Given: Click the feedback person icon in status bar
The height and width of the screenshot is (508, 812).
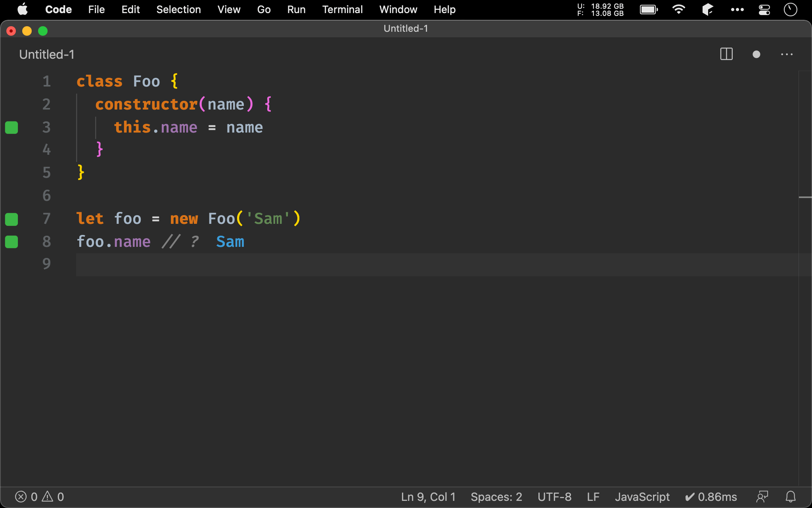Looking at the screenshot, I should point(762,496).
